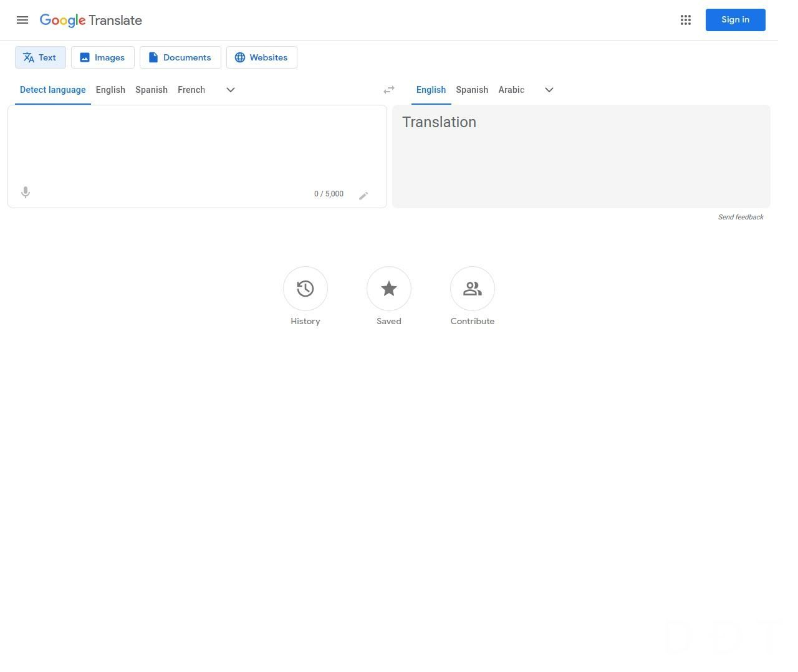Click the Send feedback link
This screenshot has height=672, width=798.
coord(741,217)
